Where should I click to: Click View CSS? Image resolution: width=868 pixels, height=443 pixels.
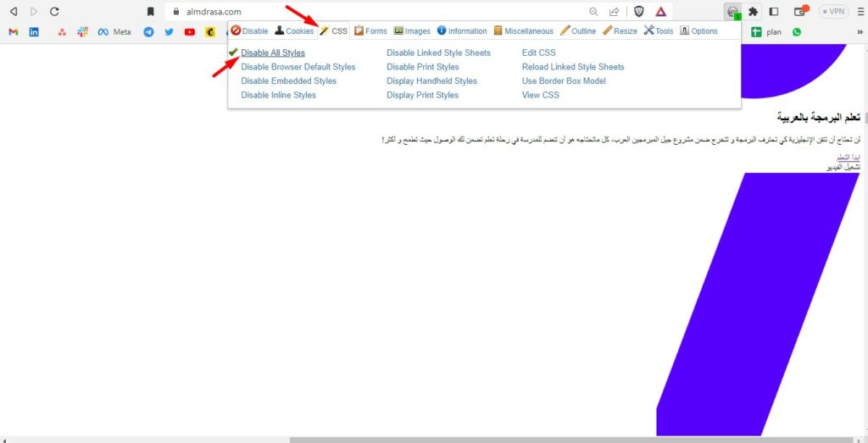pos(540,95)
